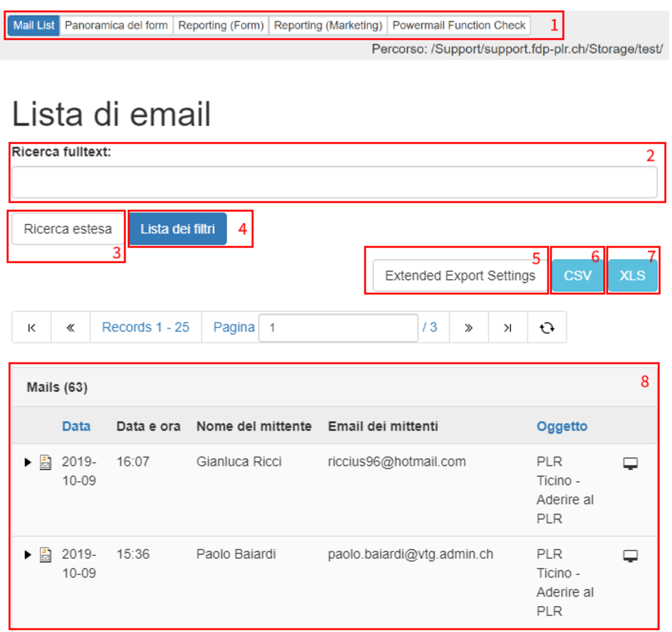Screen dimensions: 672x632
Task: Click Lista di email heading
Action: point(111,114)
